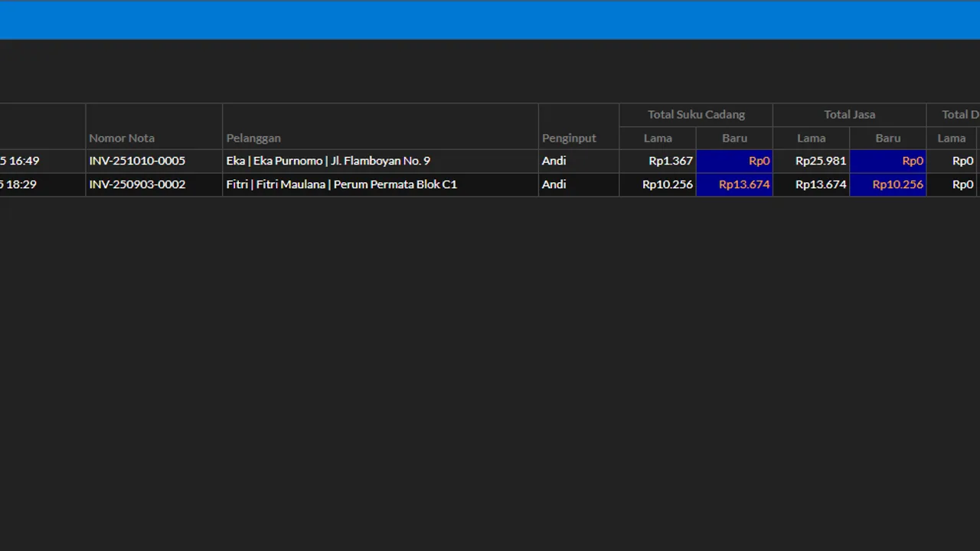Select customer cell Fitri Maulana Perum Permata Blok C1
This screenshot has width=980, height=551.
click(381, 184)
